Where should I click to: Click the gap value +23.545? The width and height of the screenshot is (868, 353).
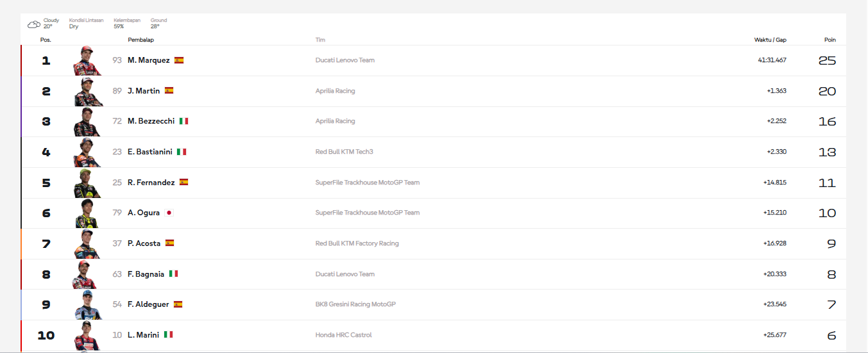[x=774, y=304]
